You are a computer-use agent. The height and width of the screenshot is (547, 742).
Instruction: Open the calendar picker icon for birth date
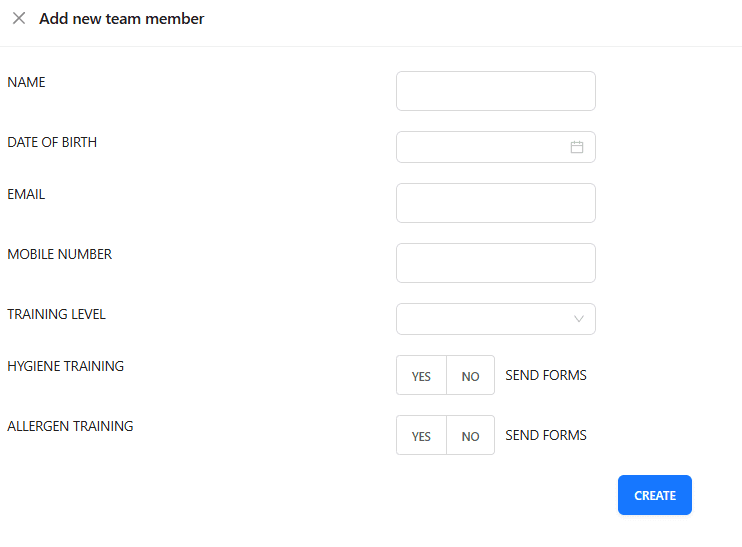[x=576, y=147]
